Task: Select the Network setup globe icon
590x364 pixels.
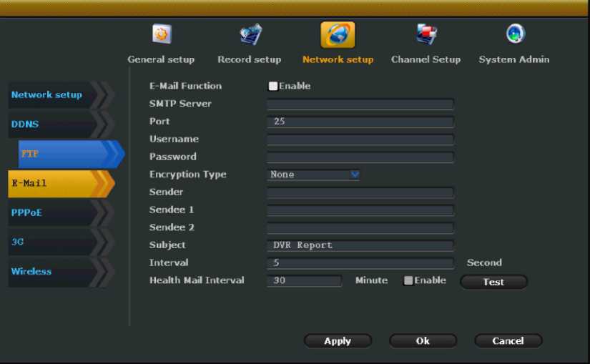Action: point(338,34)
